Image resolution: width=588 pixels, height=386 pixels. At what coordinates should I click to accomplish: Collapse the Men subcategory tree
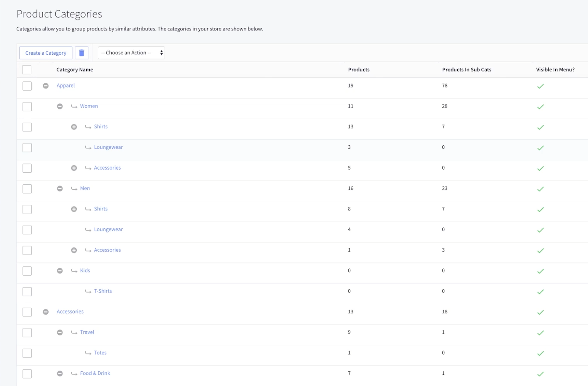[x=60, y=189]
